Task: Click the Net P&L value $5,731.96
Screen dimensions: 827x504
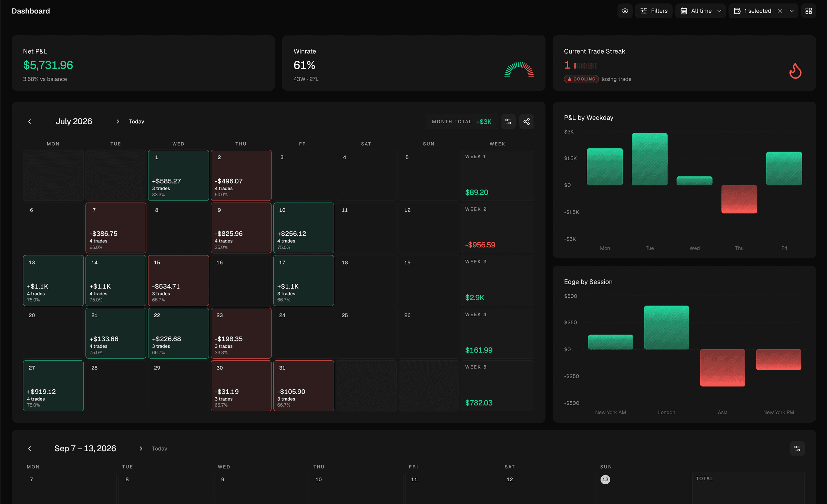Action: (x=48, y=65)
